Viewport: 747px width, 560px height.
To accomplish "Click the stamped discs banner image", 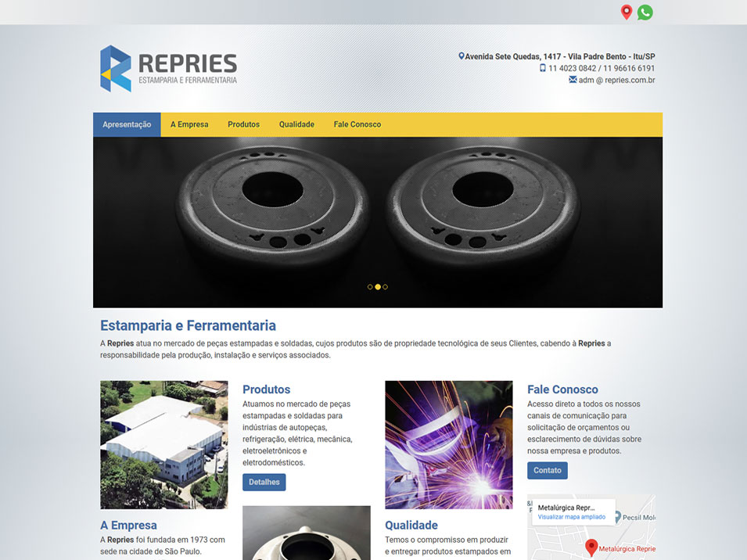I will pyautogui.click(x=378, y=222).
